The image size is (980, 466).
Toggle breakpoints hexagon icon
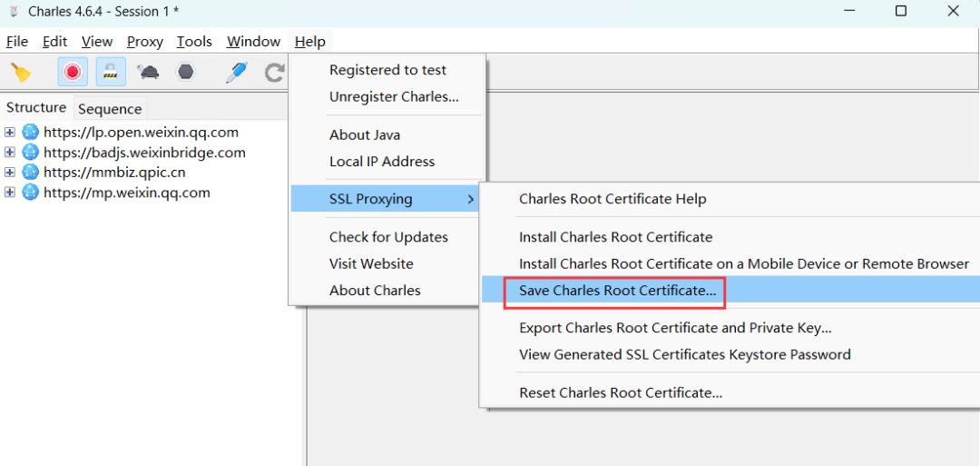point(186,72)
